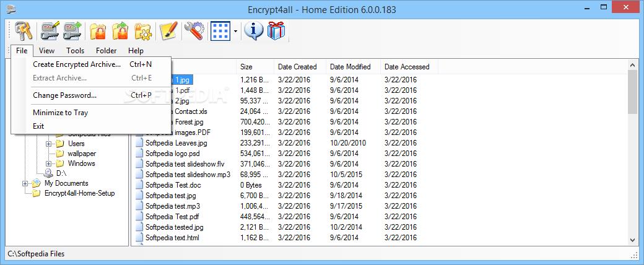Open the Tools menu
The height and width of the screenshot is (265, 644).
[75, 51]
